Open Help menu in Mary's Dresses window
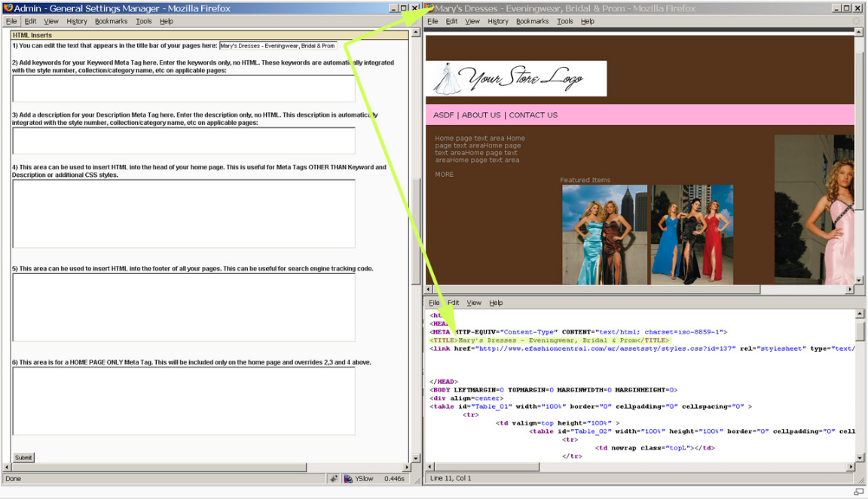868x500 pixels. (x=588, y=21)
